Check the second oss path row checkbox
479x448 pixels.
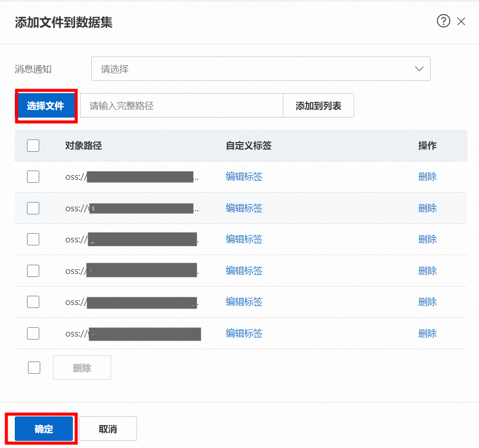coord(33,208)
